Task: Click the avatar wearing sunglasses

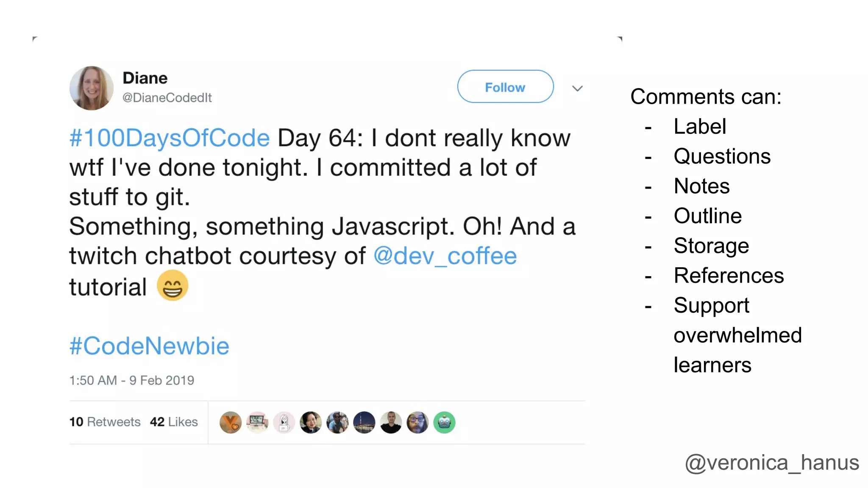Action: [x=337, y=422]
